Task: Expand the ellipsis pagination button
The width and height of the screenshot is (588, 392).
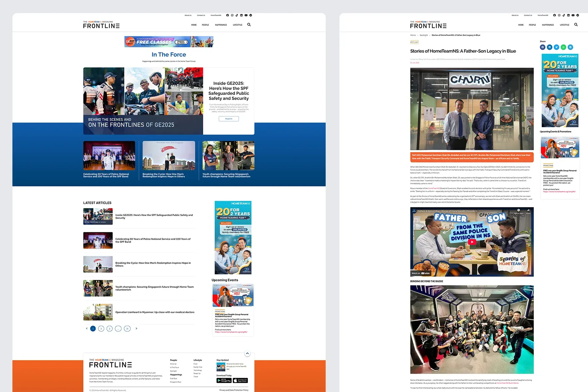Action: [x=118, y=329]
